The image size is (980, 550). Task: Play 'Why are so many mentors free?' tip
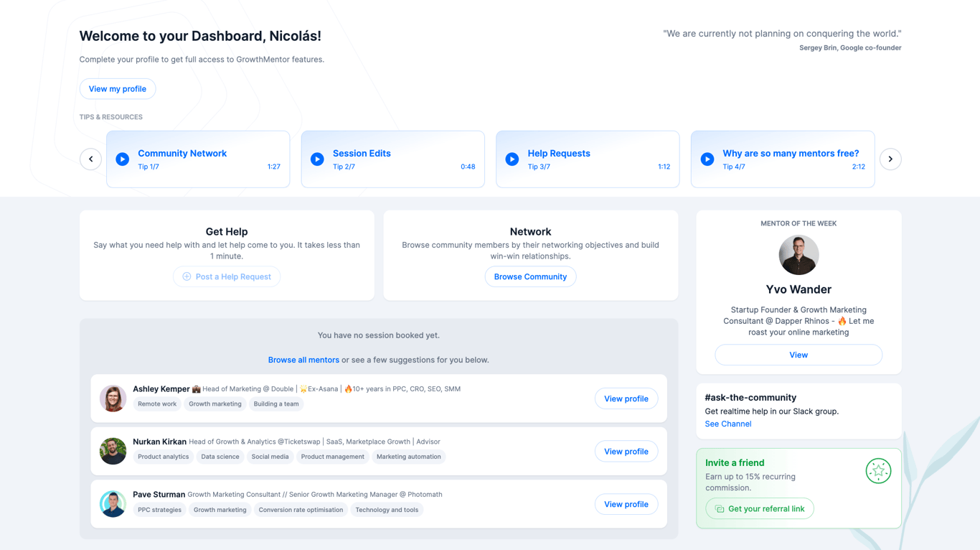707,159
